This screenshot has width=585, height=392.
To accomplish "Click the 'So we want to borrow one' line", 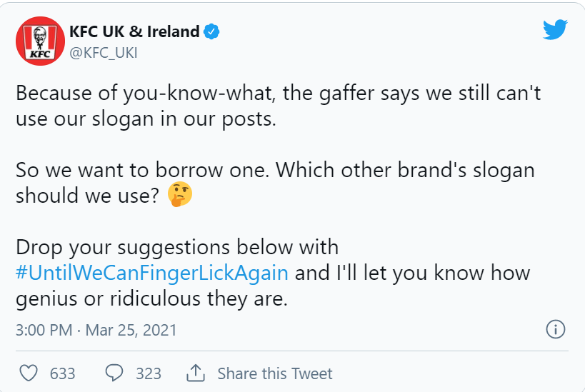I will 275,171.
